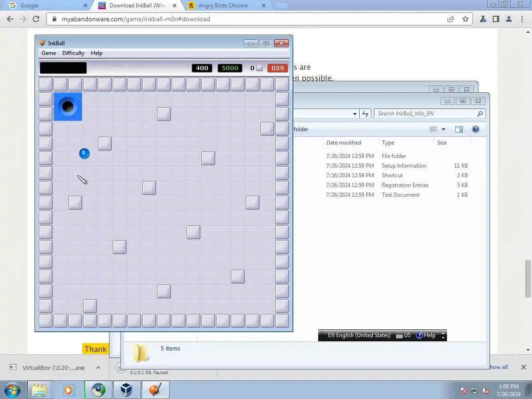Screen dimensions: 532x399
Task: Open language bar options arrow
Action: click(x=443, y=336)
